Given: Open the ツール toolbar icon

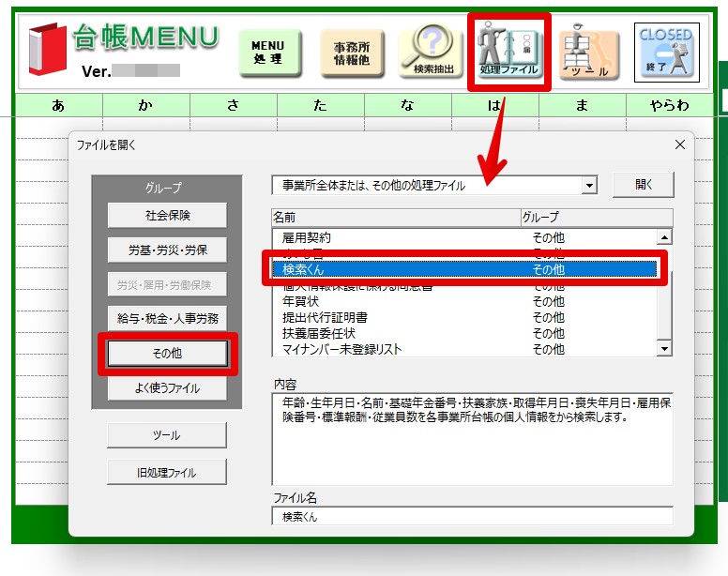Looking at the screenshot, I should (588, 53).
